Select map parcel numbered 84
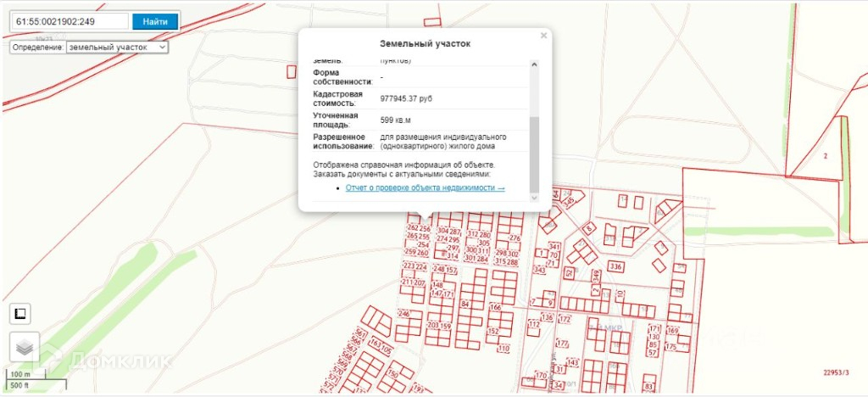Image resolution: width=868 pixels, height=397 pixels. [465, 303]
